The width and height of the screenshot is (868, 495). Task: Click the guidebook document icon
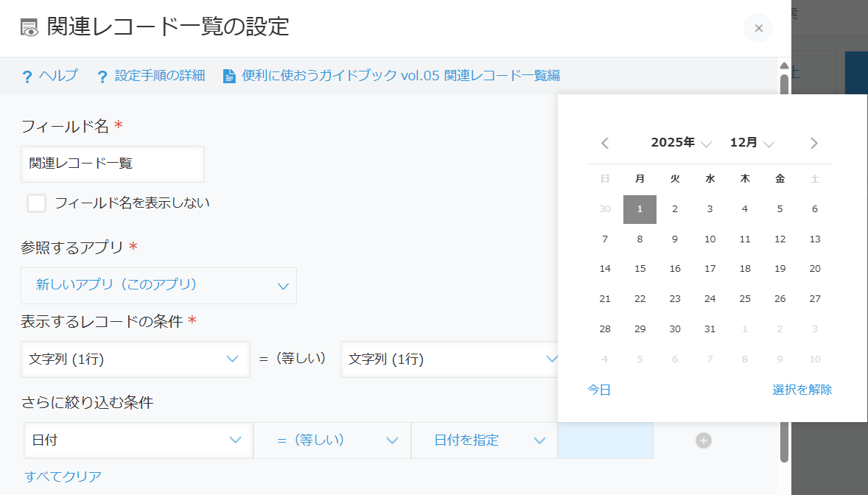(229, 76)
